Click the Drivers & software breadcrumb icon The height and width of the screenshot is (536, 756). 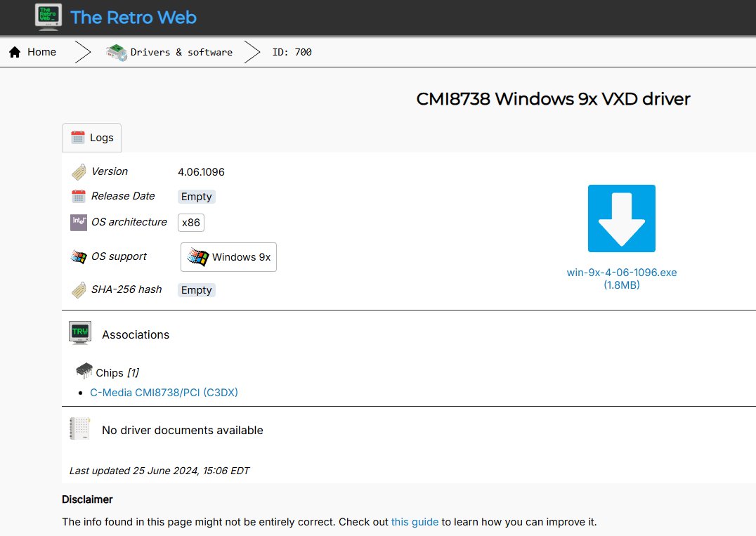pyautogui.click(x=116, y=52)
